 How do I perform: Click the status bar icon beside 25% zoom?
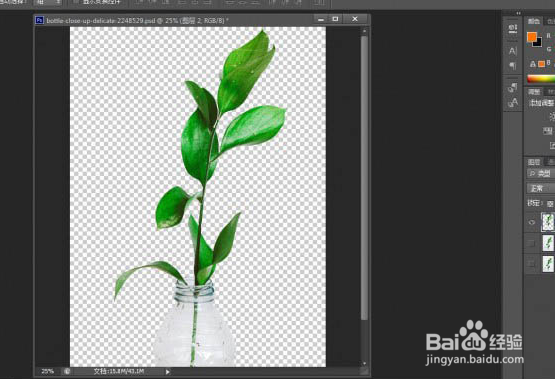[67, 371]
